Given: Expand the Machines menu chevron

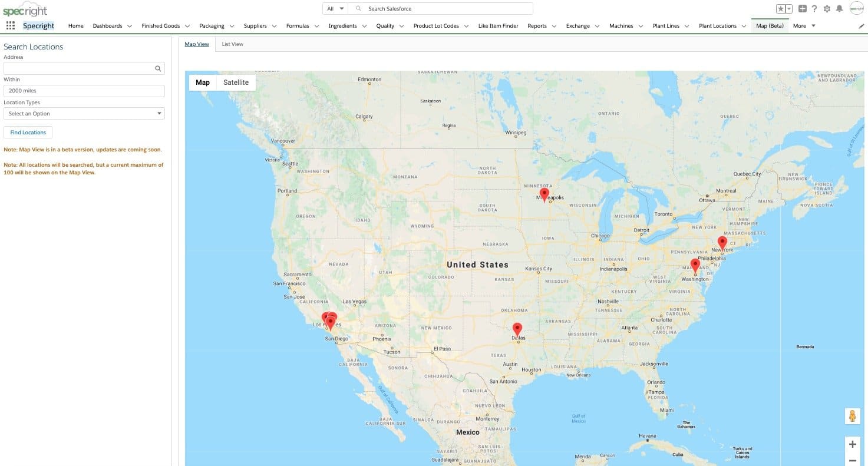Looking at the screenshot, I should pos(640,26).
